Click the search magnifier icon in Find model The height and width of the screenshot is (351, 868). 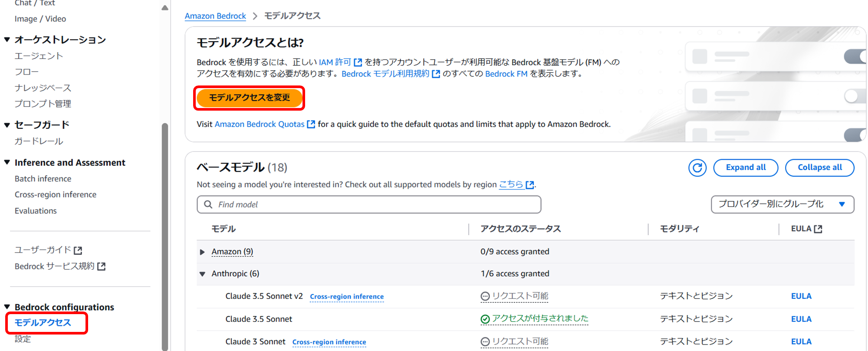(208, 204)
